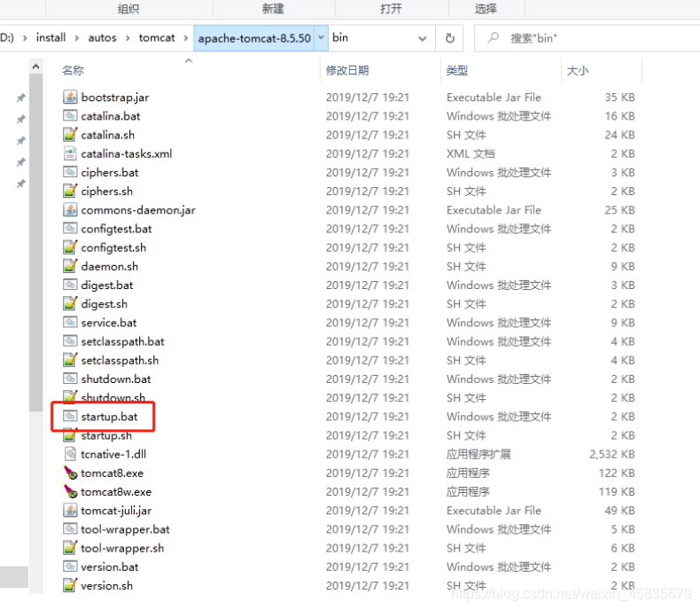The image size is (700, 610).
Task: Navigate to install folder breadcrumb
Action: (x=51, y=38)
